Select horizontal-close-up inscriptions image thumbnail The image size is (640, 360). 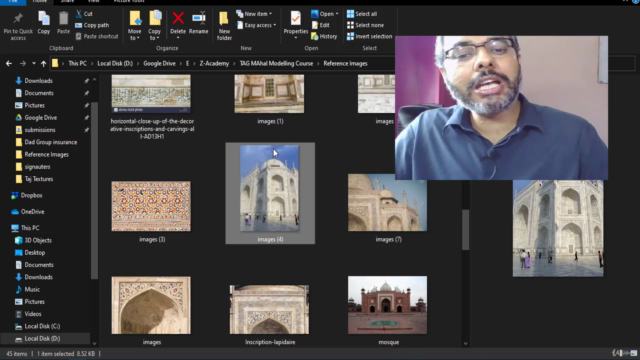point(151,94)
